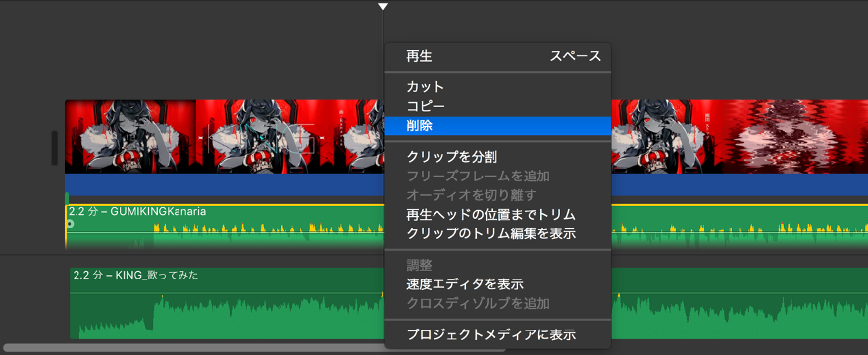Click the left edge handle of video track
Viewport: 868px width, 355px height.
[x=54, y=148]
